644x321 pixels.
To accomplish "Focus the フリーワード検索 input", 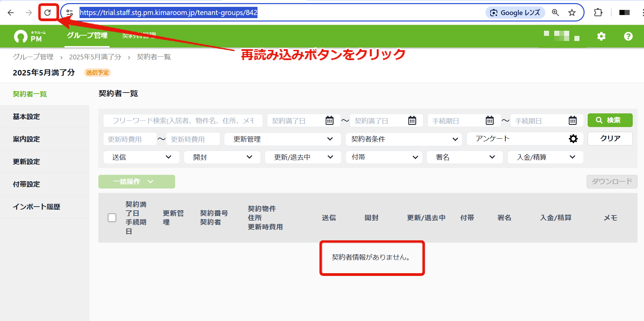I will (183, 121).
